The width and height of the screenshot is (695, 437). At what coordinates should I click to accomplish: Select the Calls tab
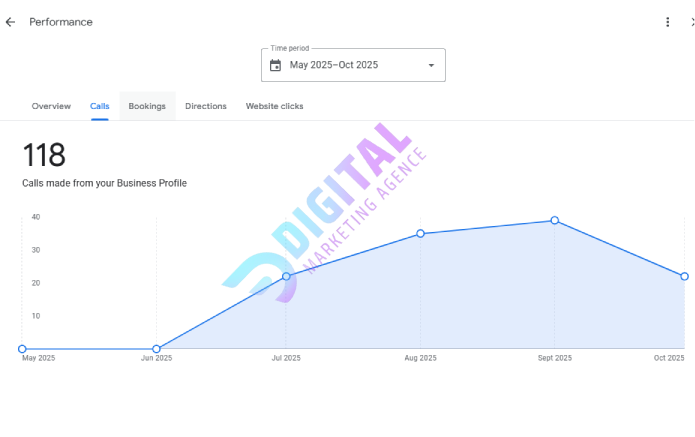(100, 106)
